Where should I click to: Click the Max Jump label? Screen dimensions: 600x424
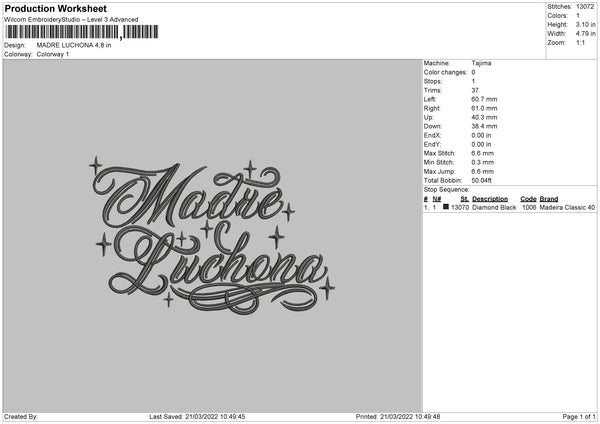[440, 171]
